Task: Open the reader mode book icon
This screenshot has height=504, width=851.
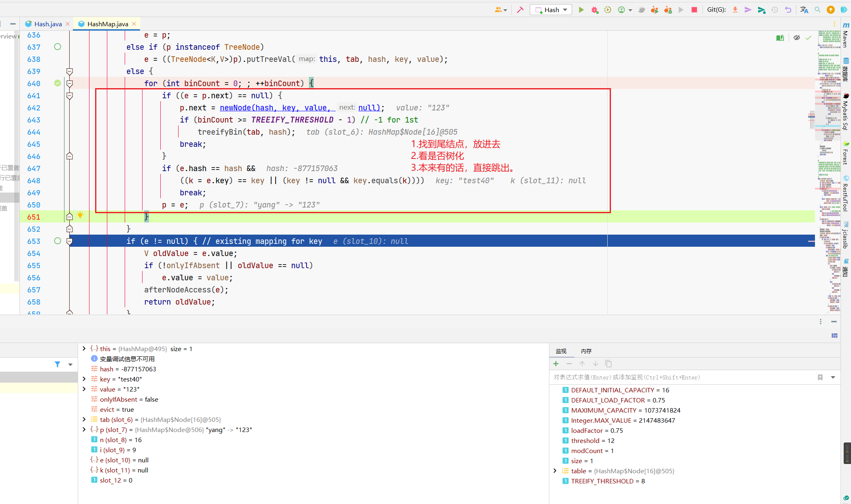Action: pos(780,38)
